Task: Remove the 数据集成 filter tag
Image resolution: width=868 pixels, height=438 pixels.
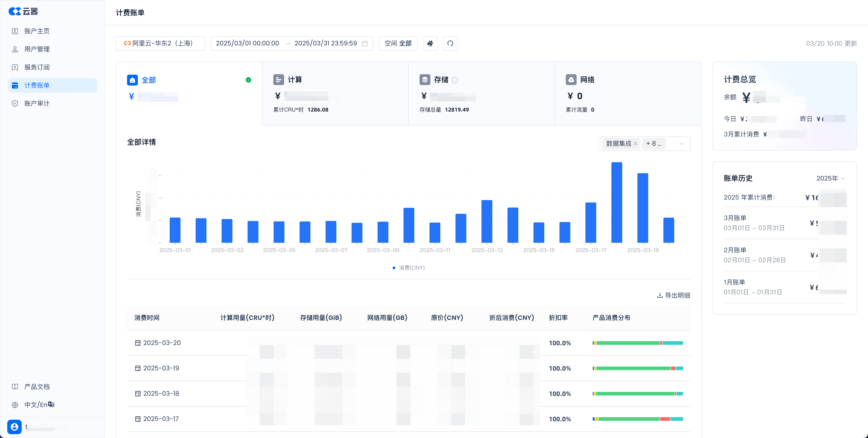Action: (635, 144)
